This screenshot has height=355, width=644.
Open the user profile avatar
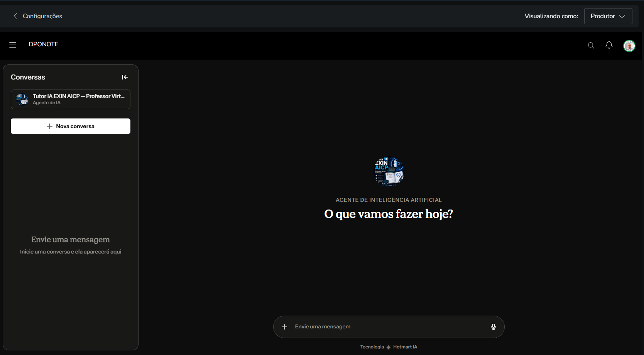629,46
